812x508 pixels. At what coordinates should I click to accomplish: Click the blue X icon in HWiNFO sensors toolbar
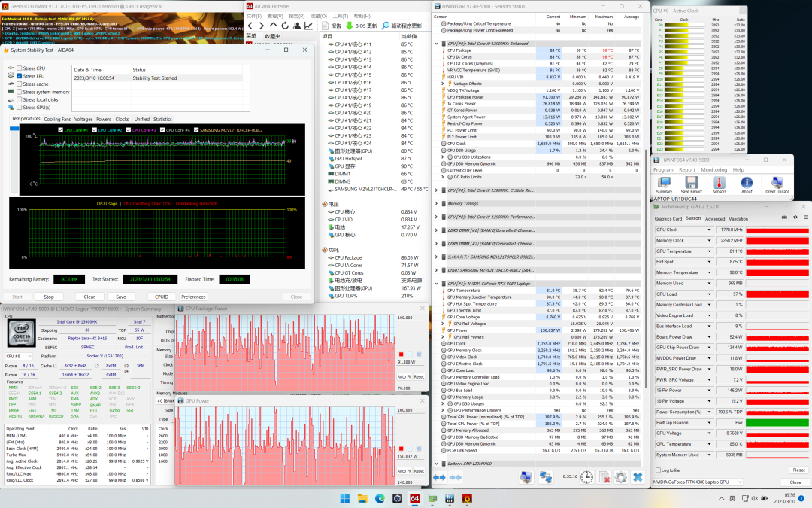coord(638,477)
